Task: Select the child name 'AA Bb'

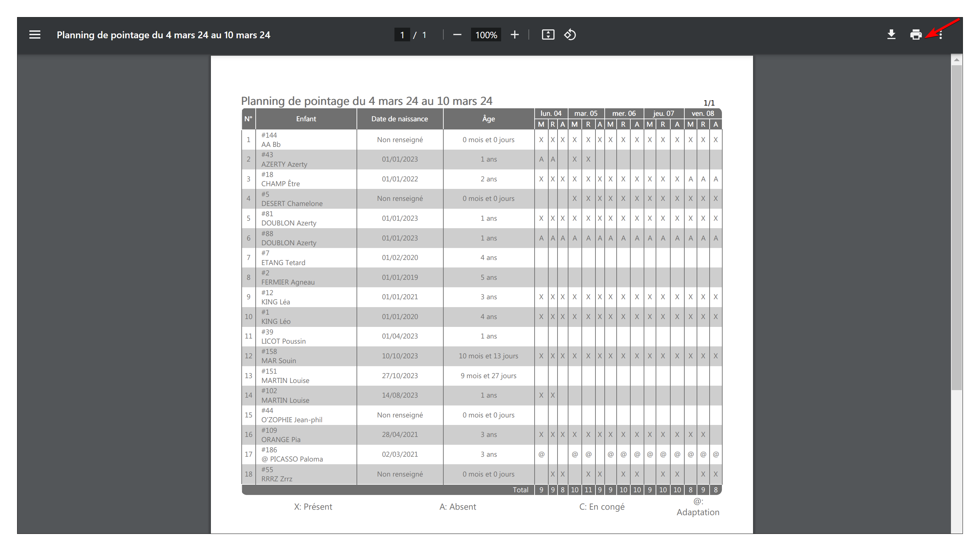Action: tap(271, 144)
